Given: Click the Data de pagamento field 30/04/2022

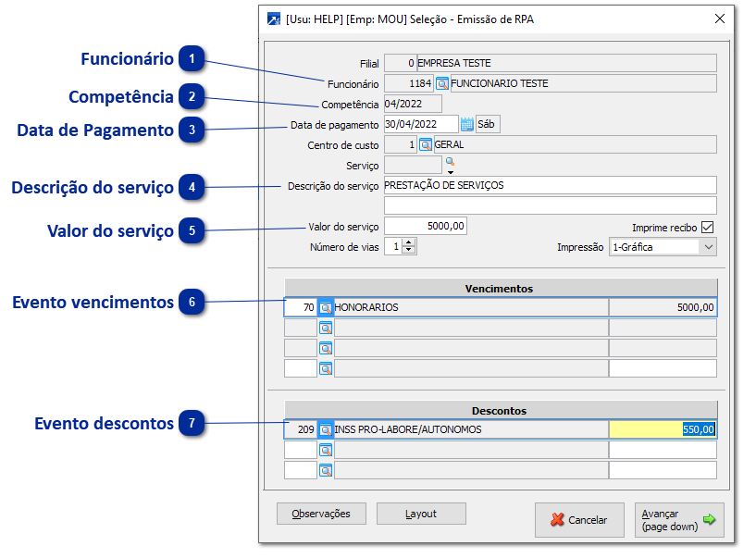Looking at the screenshot, I should pyautogui.click(x=421, y=124).
